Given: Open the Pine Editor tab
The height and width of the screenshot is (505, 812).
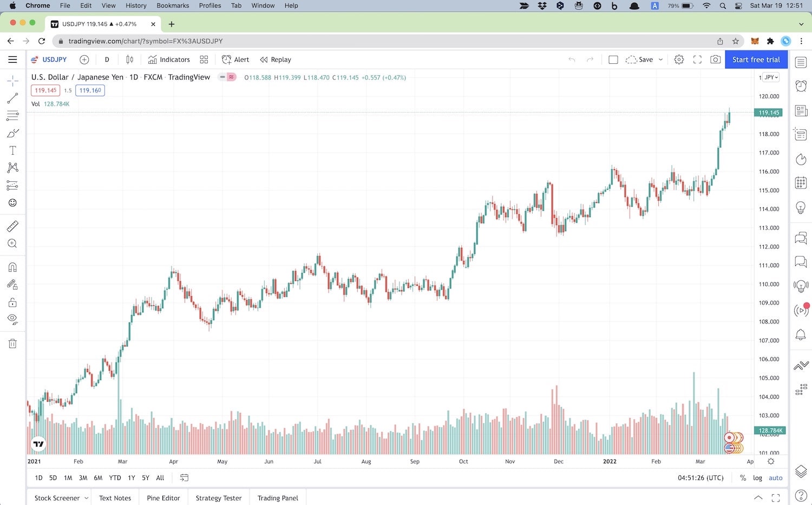Looking at the screenshot, I should click(x=163, y=498).
